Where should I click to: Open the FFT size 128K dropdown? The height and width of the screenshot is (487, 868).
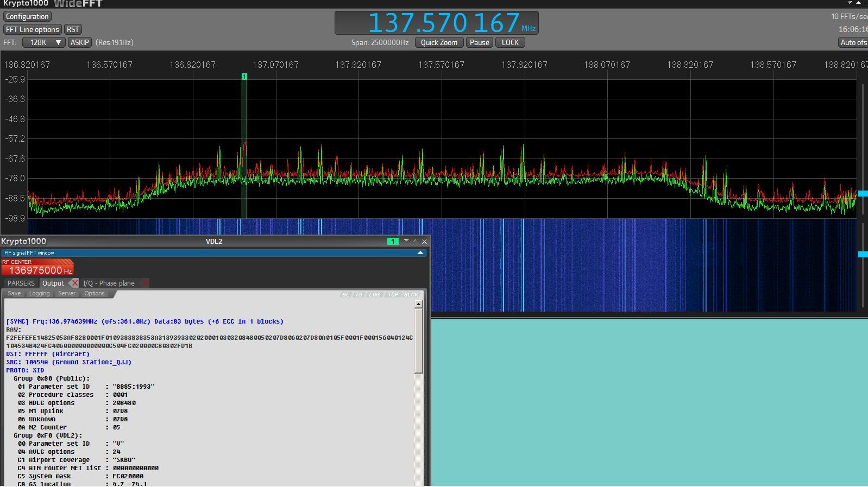coord(43,42)
